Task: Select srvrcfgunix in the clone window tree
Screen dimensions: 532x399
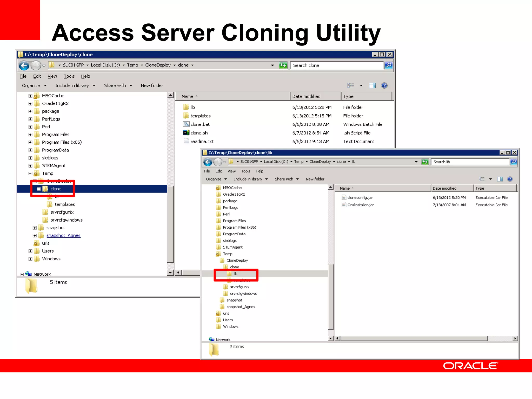Action: (62, 212)
